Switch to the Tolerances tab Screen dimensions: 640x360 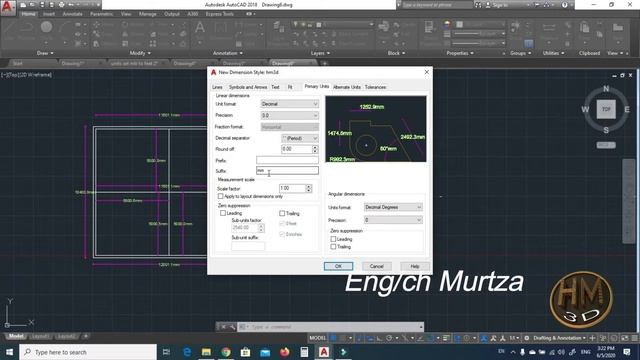[376, 87]
